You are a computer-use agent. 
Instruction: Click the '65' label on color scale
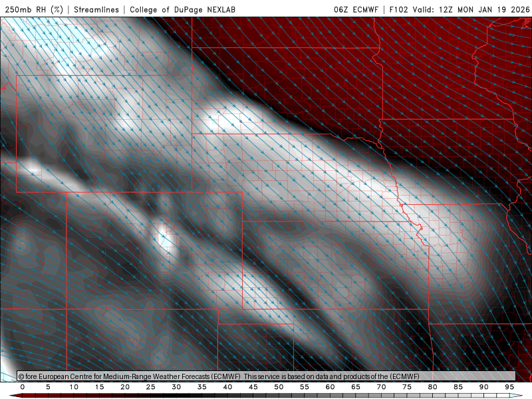coord(356,387)
